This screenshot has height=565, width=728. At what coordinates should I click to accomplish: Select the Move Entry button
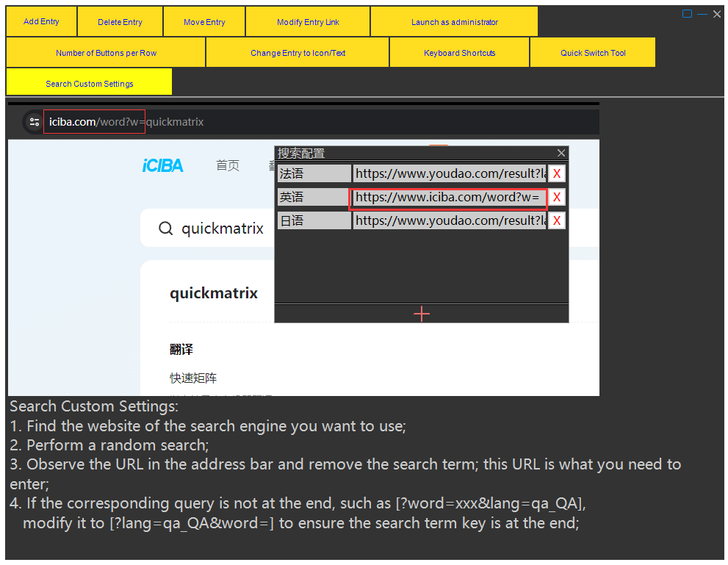coord(204,21)
